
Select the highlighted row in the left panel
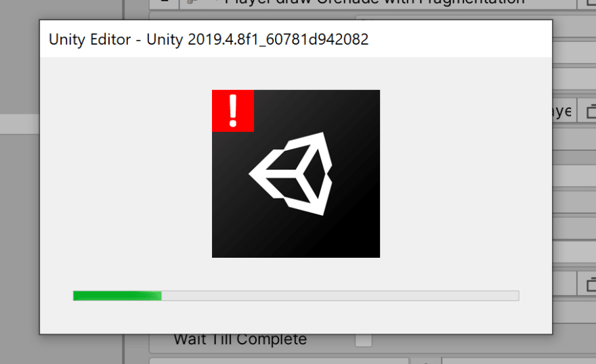pos(20,124)
